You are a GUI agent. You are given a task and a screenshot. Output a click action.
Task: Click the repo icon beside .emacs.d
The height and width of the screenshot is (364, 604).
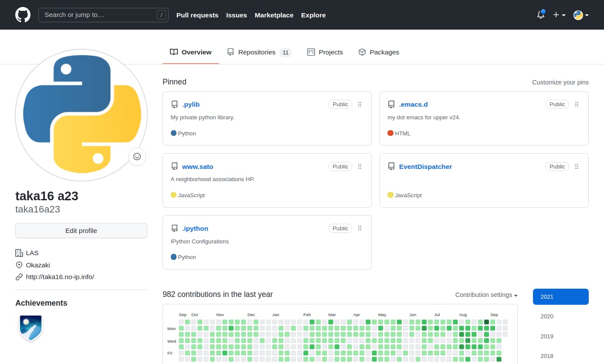[x=391, y=104]
